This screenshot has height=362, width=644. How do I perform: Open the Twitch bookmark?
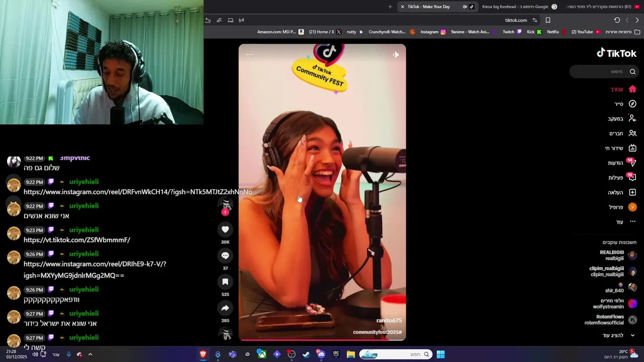point(512,32)
